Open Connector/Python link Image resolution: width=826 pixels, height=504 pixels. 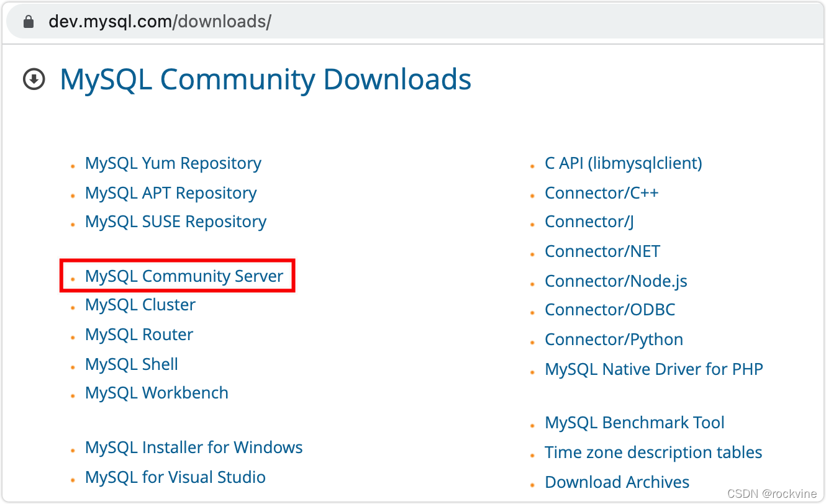pyautogui.click(x=614, y=340)
